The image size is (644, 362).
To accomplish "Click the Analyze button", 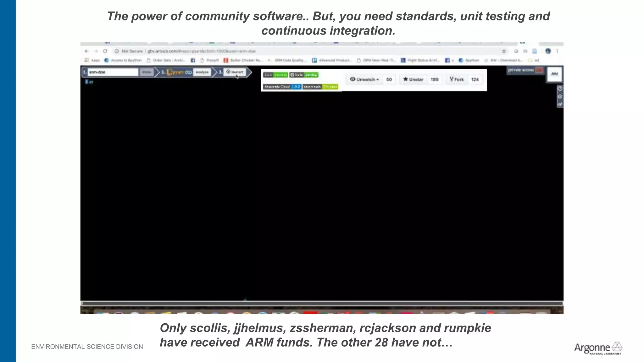I will tap(202, 72).
